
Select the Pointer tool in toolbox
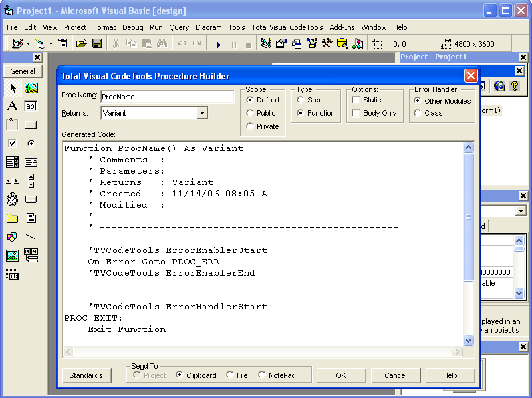13,88
